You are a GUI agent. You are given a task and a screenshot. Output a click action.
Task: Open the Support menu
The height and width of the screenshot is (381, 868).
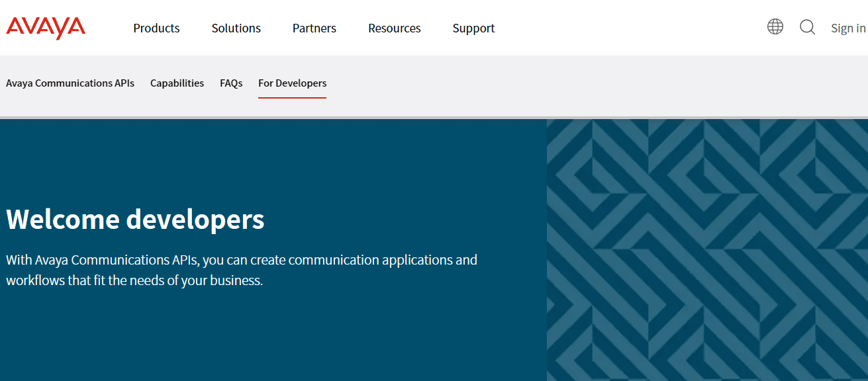pyautogui.click(x=473, y=28)
